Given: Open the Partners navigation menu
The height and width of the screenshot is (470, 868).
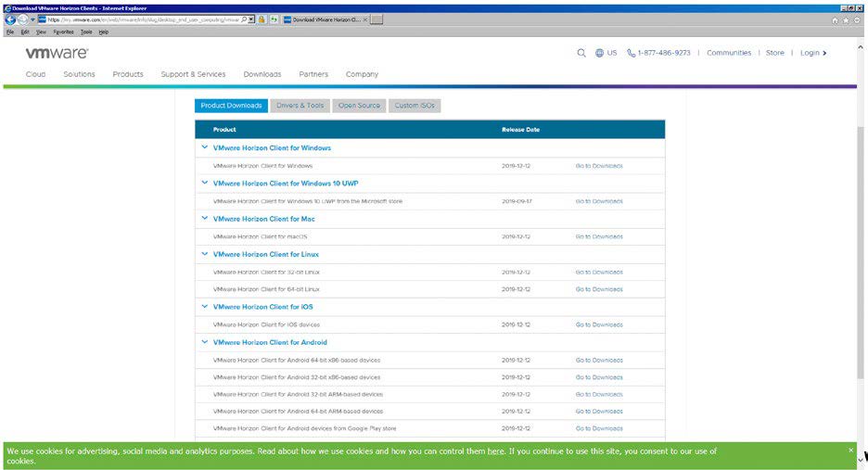Looking at the screenshot, I should [313, 74].
